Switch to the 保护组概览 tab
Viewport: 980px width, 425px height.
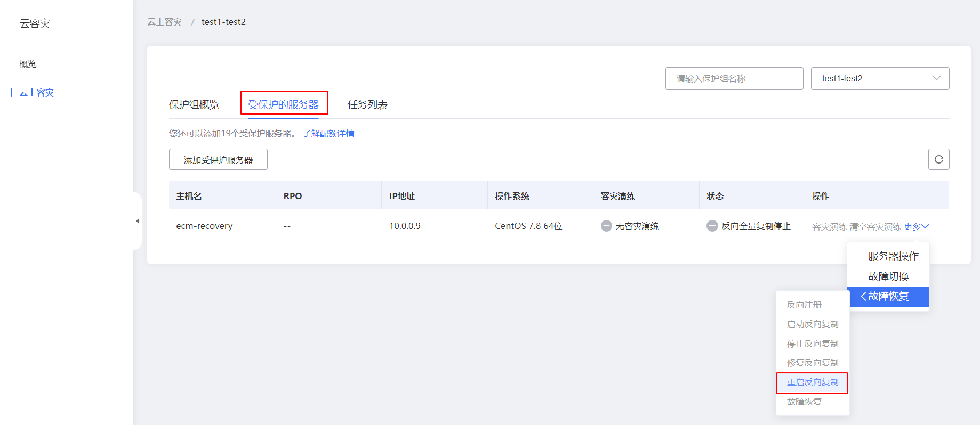(x=194, y=104)
